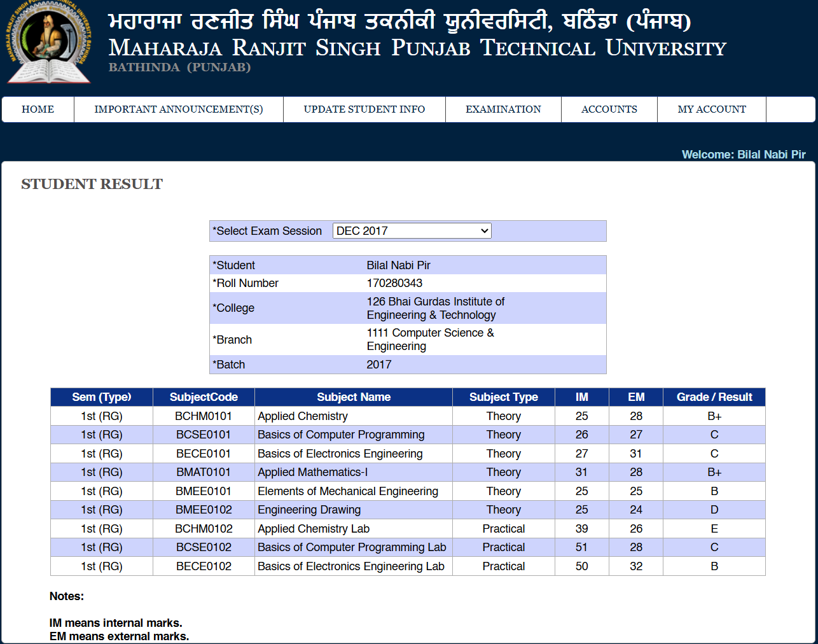Select the ACCOUNTS menu item

coord(609,109)
